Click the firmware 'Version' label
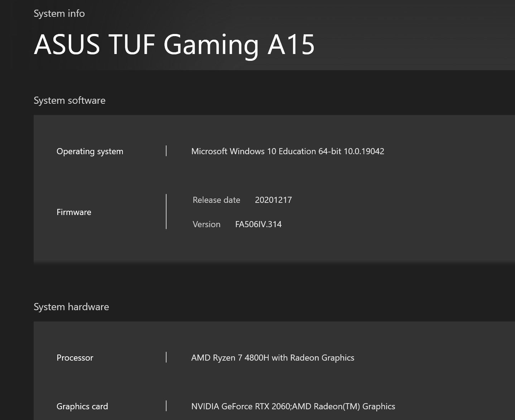This screenshot has height=420, width=515. [x=207, y=224]
